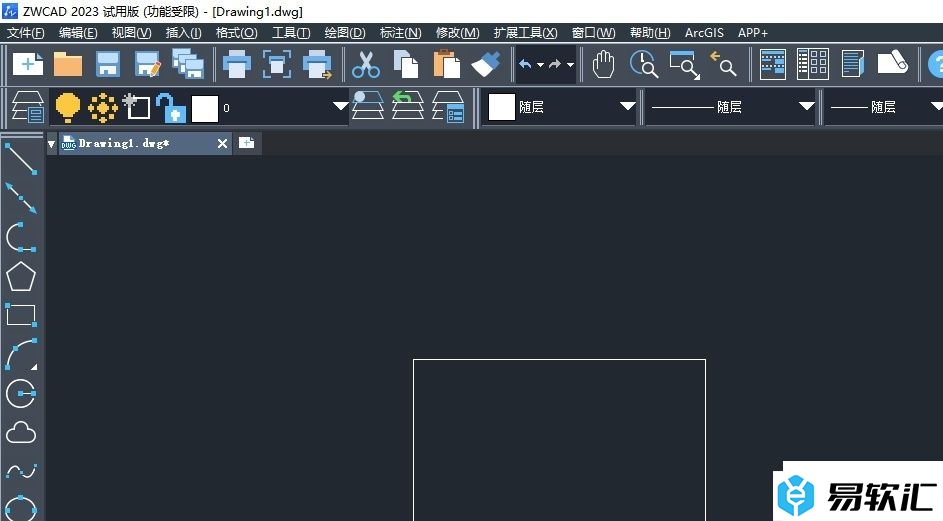Select the Line drawing tool
This screenshot has width=943, height=521.
(21, 159)
